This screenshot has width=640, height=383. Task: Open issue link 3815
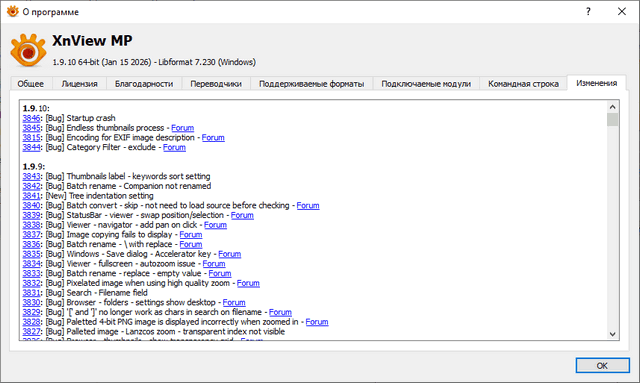[31, 138]
